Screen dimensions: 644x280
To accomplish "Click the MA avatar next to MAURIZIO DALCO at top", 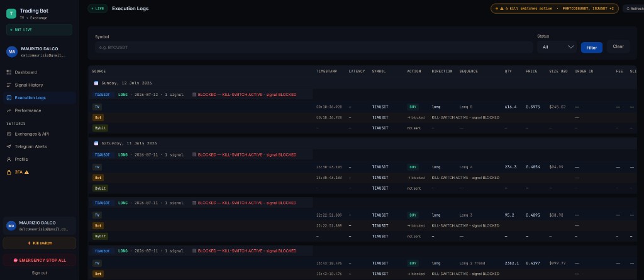I will pos(11,51).
